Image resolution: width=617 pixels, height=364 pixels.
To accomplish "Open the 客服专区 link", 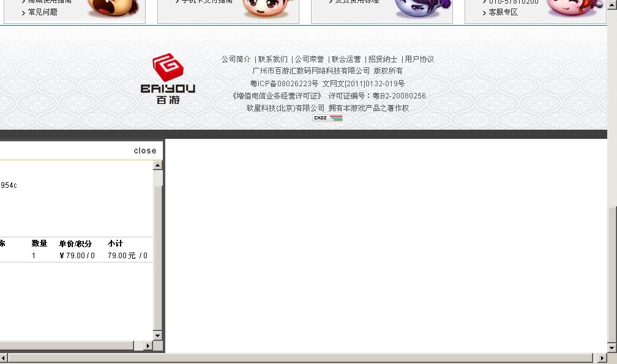I will click(x=503, y=12).
